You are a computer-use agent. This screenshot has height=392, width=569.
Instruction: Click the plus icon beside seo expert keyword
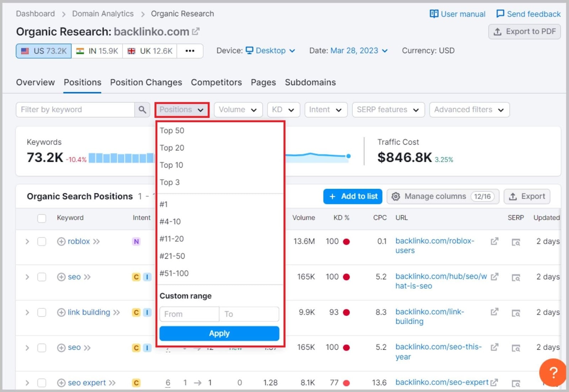(x=61, y=383)
